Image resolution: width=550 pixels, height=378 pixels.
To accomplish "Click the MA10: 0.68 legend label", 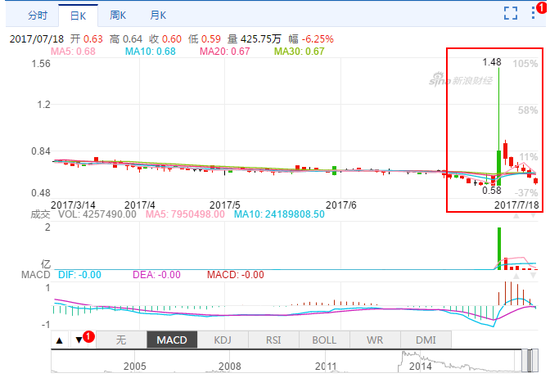I will pos(150,51).
